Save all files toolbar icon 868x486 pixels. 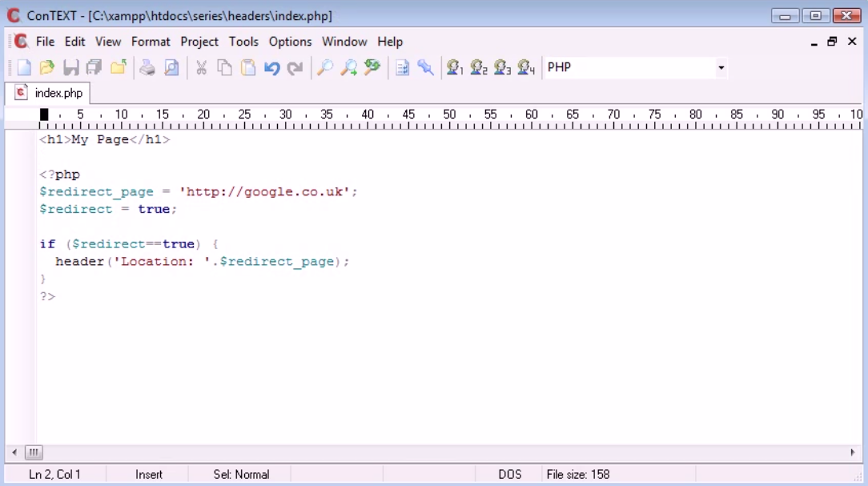pyautogui.click(x=94, y=67)
